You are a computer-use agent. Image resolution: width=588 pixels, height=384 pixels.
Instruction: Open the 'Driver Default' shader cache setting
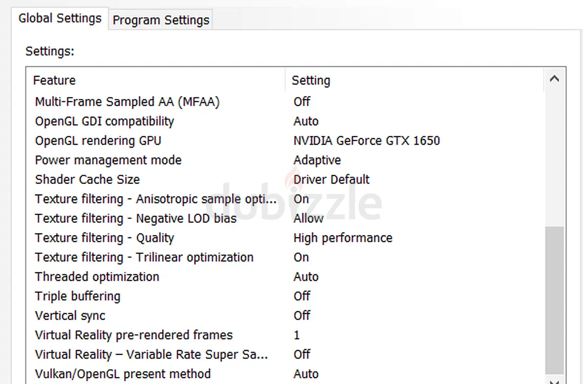click(332, 180)
